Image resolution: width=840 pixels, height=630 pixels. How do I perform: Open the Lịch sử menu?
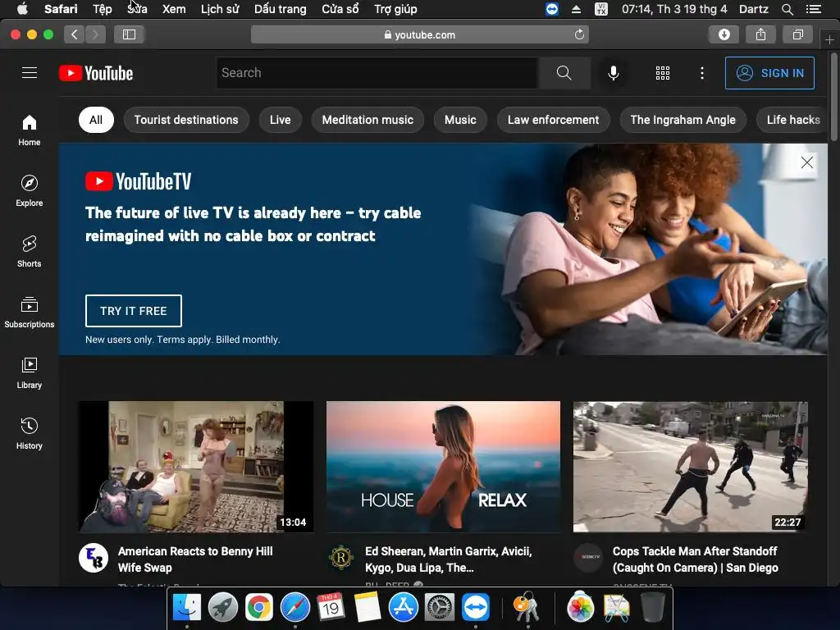220,9
